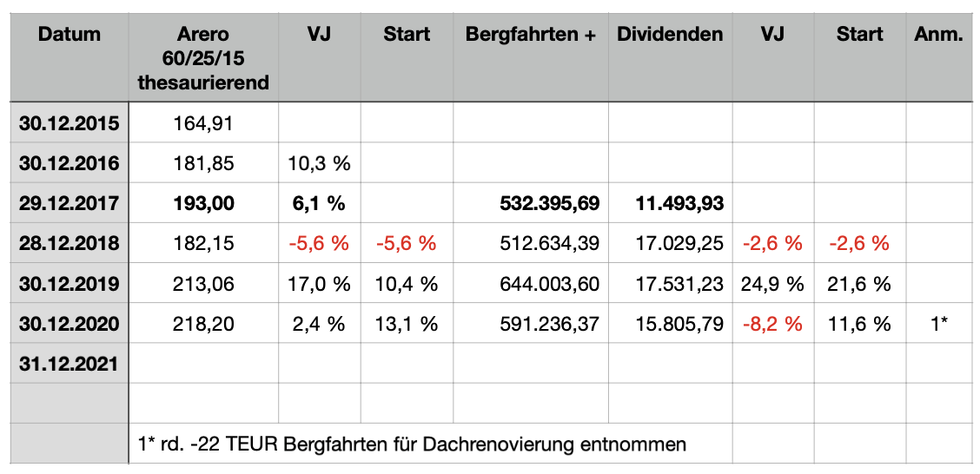Screen dimensions: 980x474
Task: Click the bold 193,00 cell
Action: point(202,203)
